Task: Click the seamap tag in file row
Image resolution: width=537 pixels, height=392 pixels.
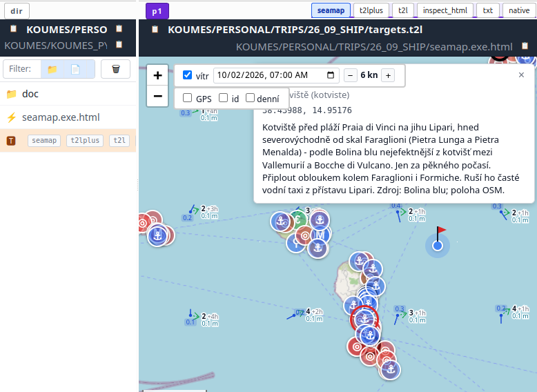Action: [x=44, y=140]
